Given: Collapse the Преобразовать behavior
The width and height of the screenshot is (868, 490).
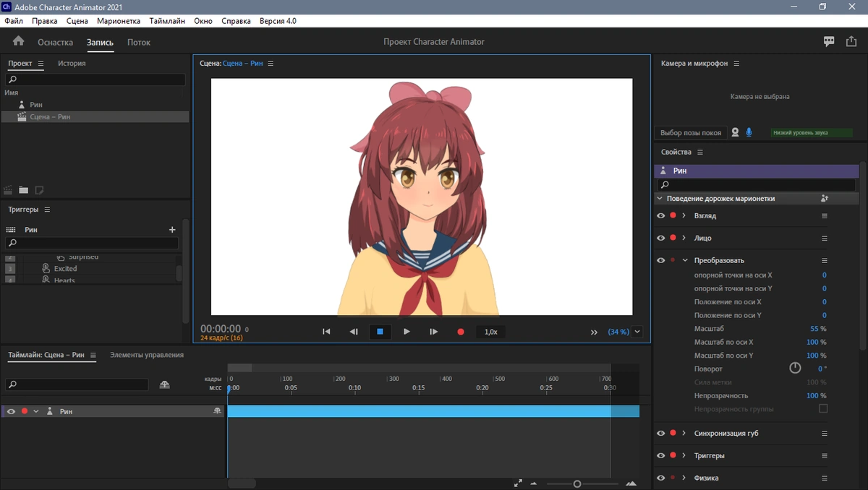Looking at the screenshot, I should tap(685, 261).
